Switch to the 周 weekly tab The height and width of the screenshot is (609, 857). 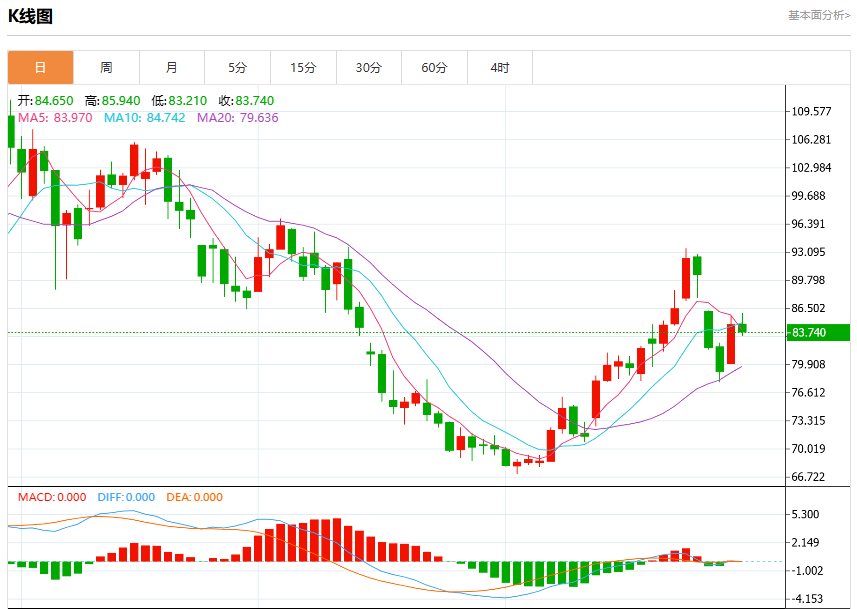tap(106, 67)
